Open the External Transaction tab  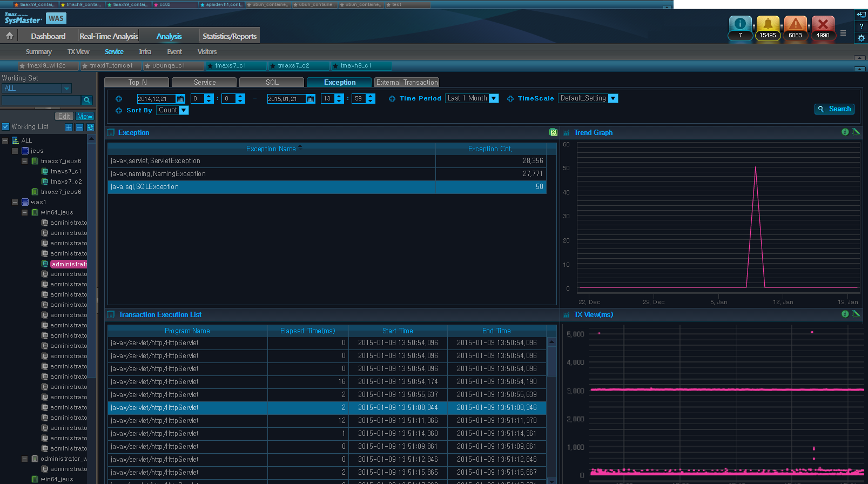click(407, 82)
